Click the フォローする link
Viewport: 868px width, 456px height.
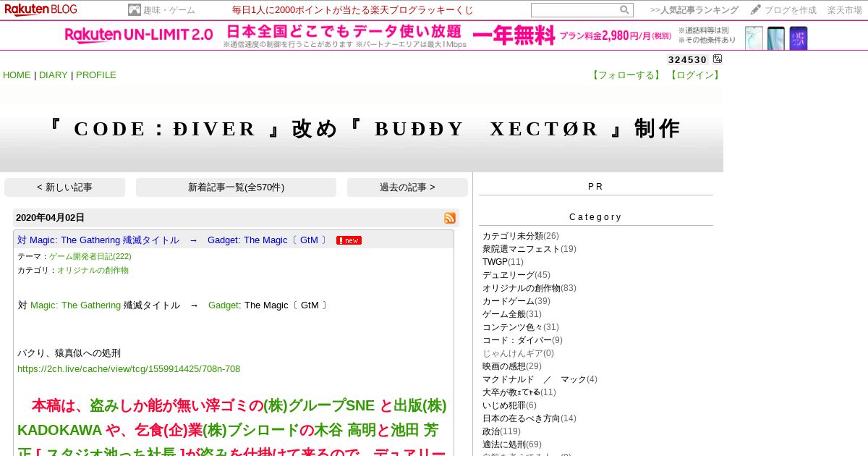click(626, 75)
